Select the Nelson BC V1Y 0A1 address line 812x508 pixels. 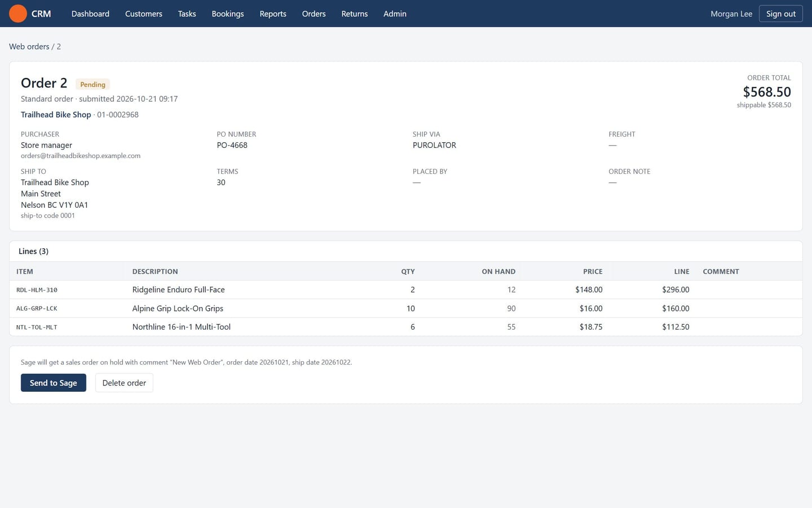tap(55, 205)
